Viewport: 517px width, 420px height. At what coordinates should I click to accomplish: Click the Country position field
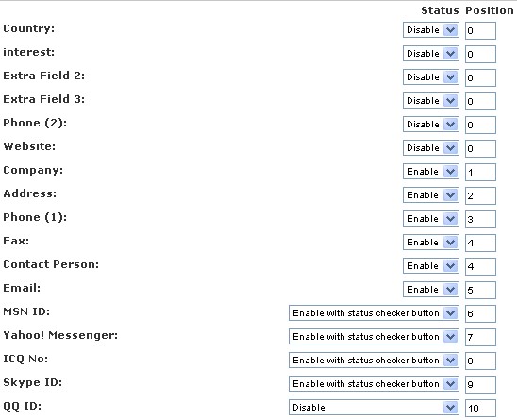[480, 30]
